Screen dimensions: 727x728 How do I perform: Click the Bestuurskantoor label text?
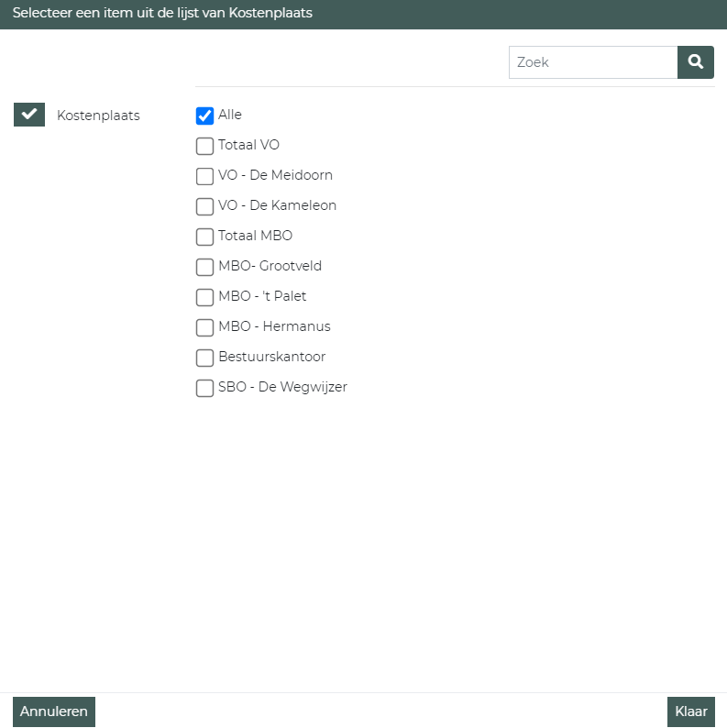(271, 357)
